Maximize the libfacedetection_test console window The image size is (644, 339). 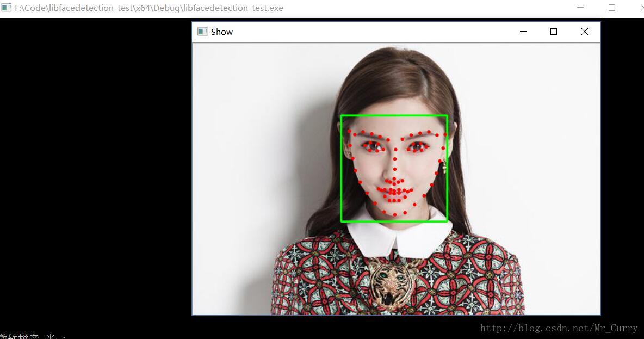(612, 8)
